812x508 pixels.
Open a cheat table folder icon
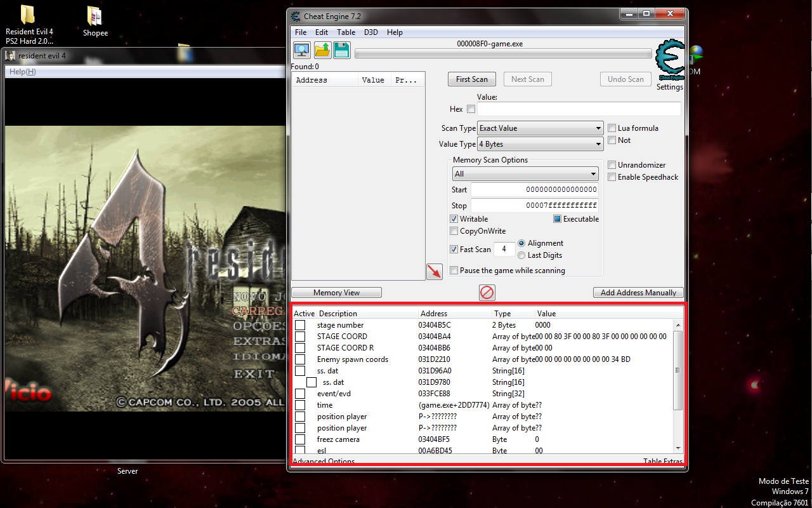[x=322, y=50]
